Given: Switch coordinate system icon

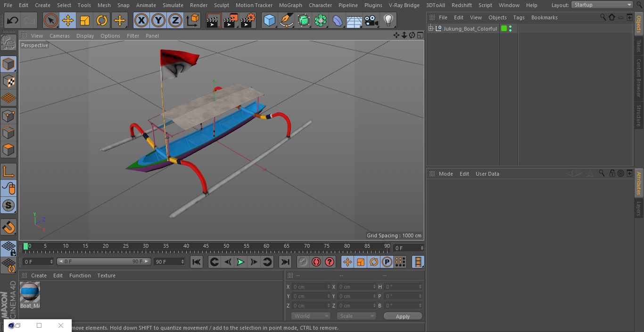Looking at the screenshot, I should 193,20.
